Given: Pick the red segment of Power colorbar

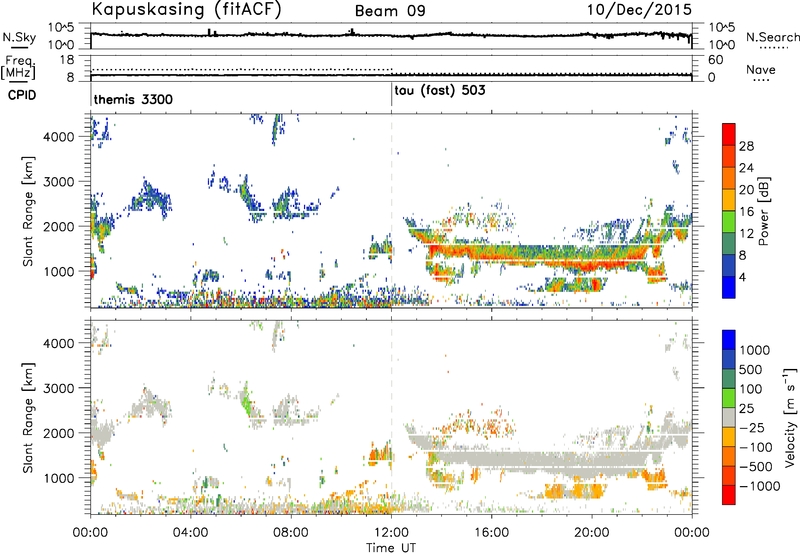Looking at the screenshot, I should pyautogui.click(x=729, y=135).
